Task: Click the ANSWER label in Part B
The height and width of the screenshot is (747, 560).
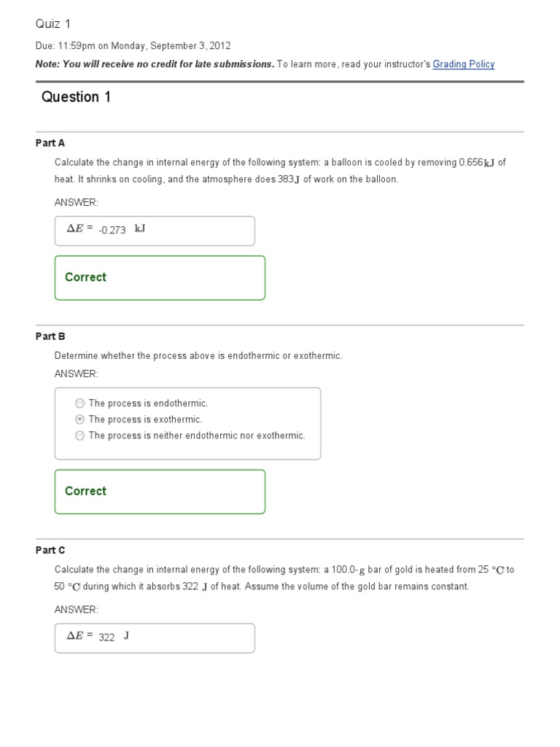Action: point(76,373)
